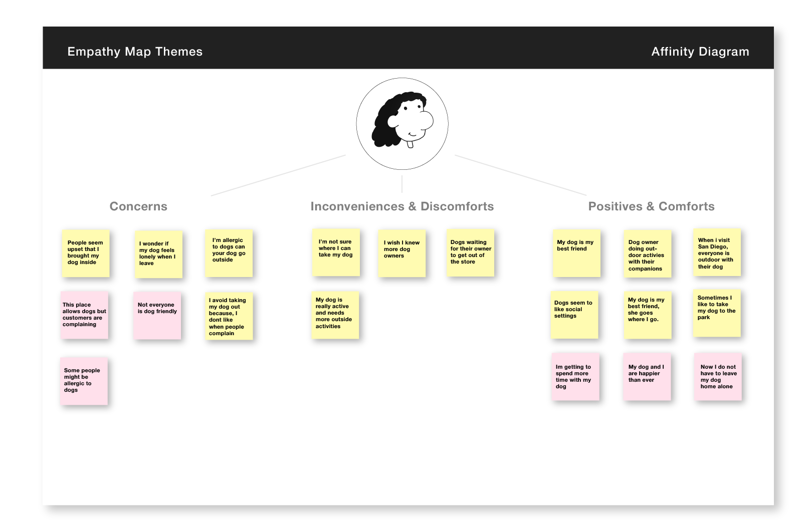Select note 'Dog owner doing outdoor activies'
Viewport: 812px width, 531px height.
coord(648,254)
